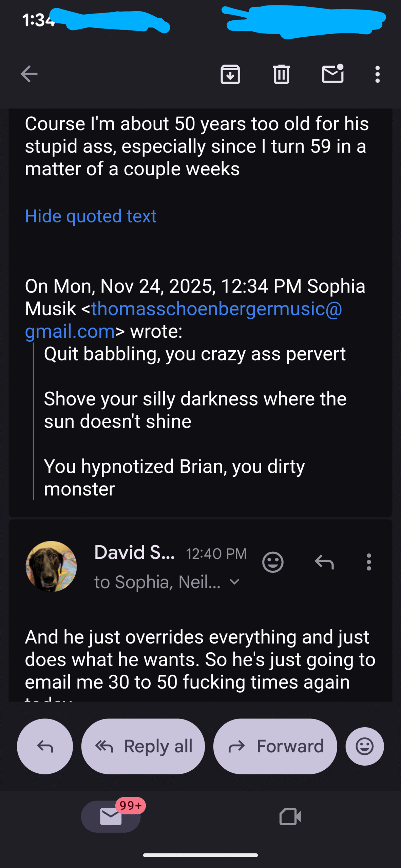Tap the bottom emoji reaction button
Screen dimensions: 401x868
click(365, 746)
